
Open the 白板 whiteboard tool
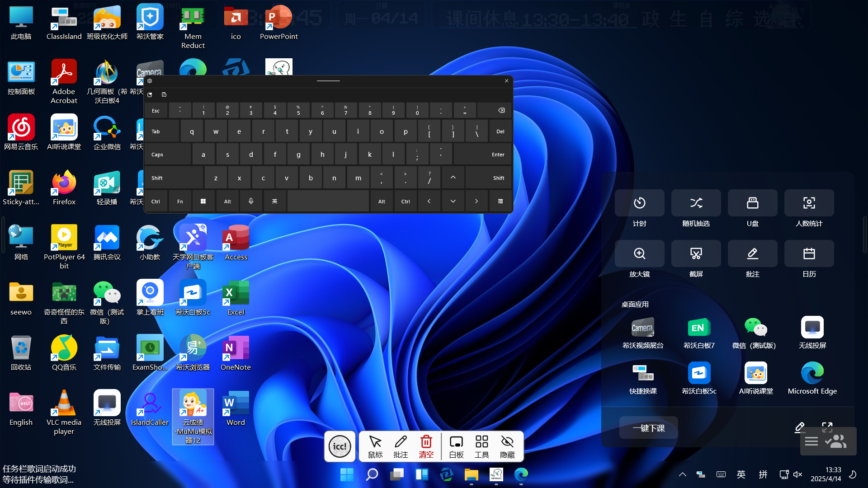[456, 446]
